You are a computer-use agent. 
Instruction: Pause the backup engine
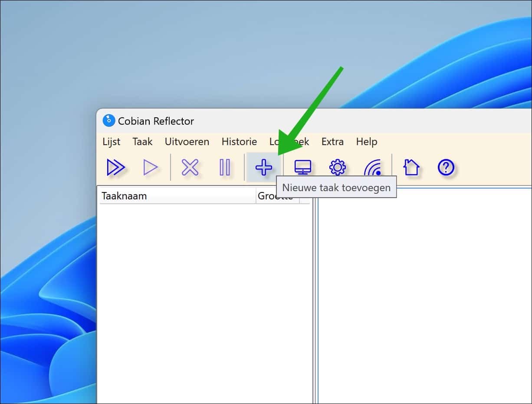click(225, 167)
